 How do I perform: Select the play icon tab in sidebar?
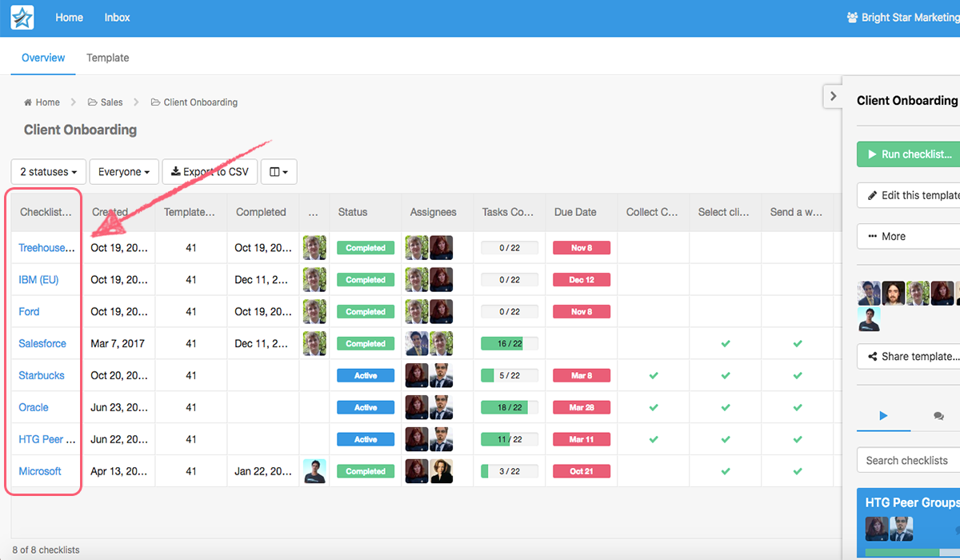coord(883,416)
